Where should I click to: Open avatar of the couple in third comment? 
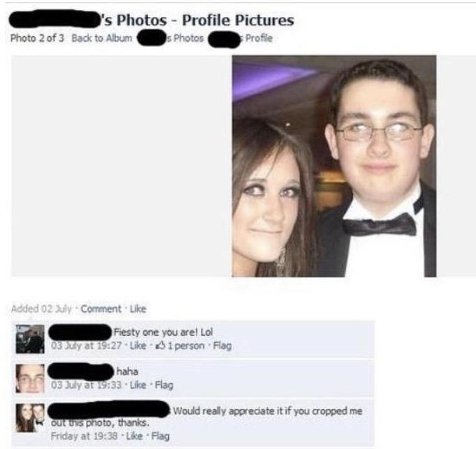[x=30, y=418]
